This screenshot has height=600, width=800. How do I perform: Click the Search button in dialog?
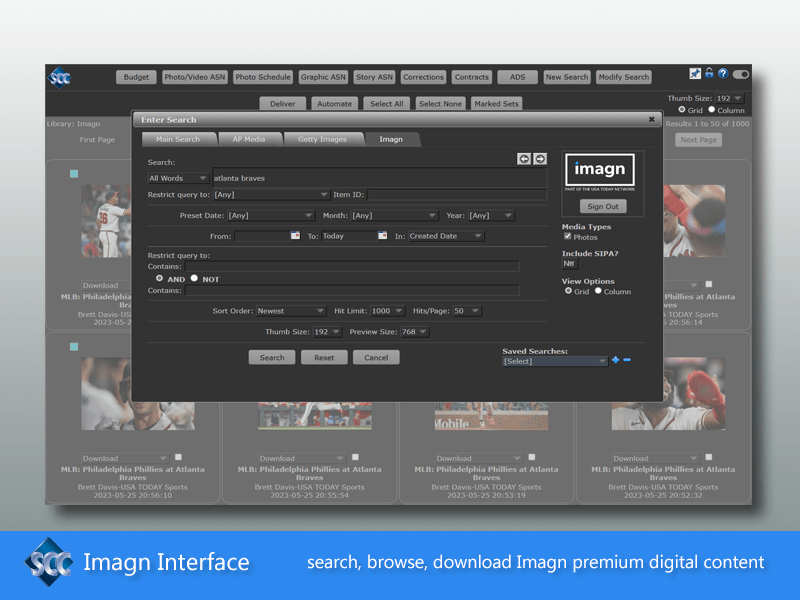point(272,358)
